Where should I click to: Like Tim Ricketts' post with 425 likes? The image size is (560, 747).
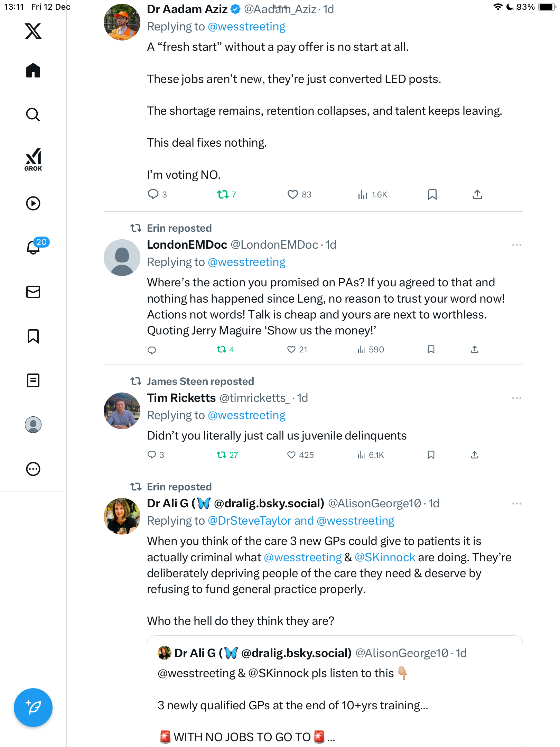click(x=291, y=455)
